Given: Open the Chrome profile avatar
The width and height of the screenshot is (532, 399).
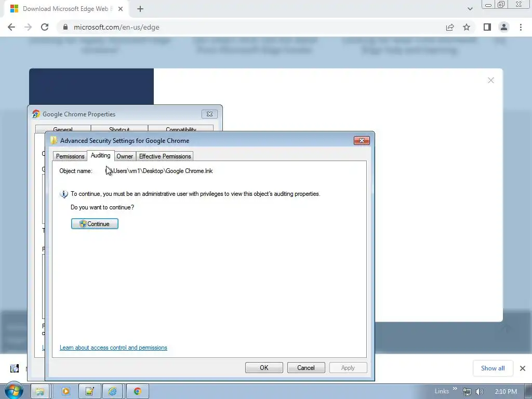Looking at the screenshot, I should coord(504,27).
